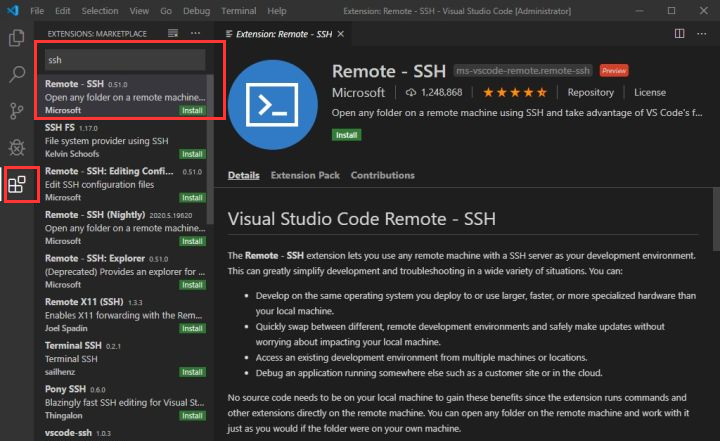Select Remote - SSH: Editing Confi... entry
Viewport: 720px width, 441px height.
pos(121,184)
